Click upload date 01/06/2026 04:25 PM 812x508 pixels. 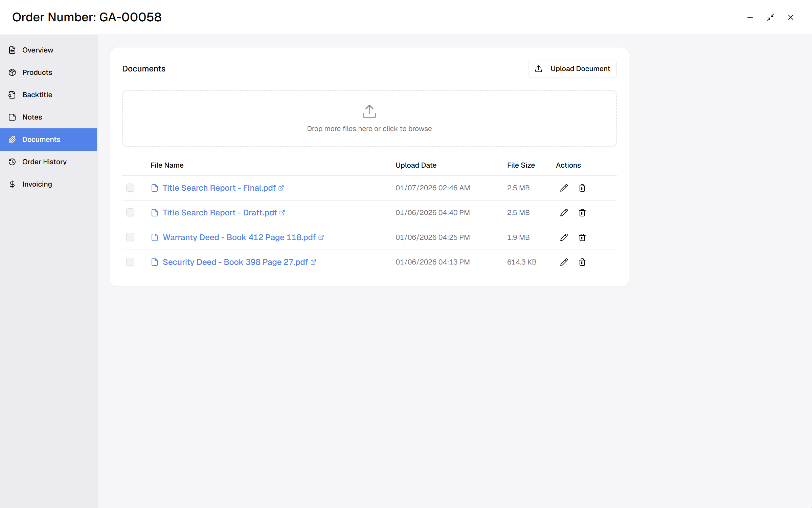click(432, 237)
